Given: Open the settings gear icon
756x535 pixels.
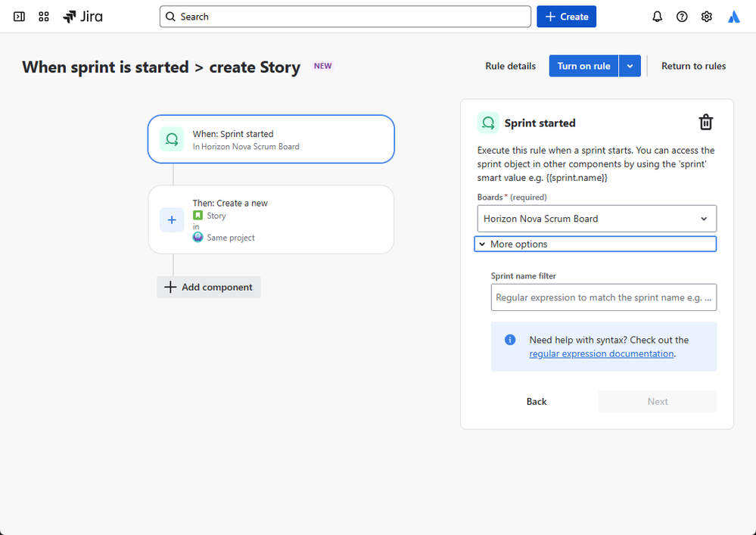Looking at the screenshot, I should pos(707,17).
